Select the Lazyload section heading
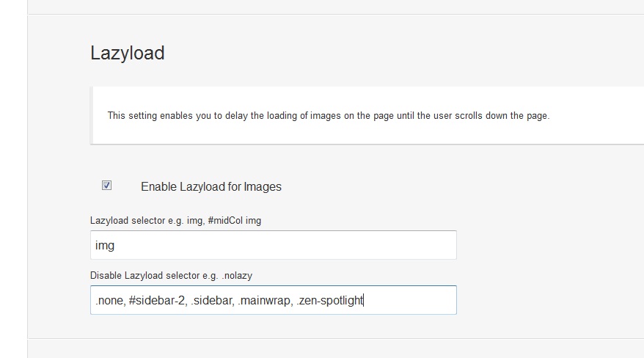This screenshot has width=644, height=358. pos(128,54)
